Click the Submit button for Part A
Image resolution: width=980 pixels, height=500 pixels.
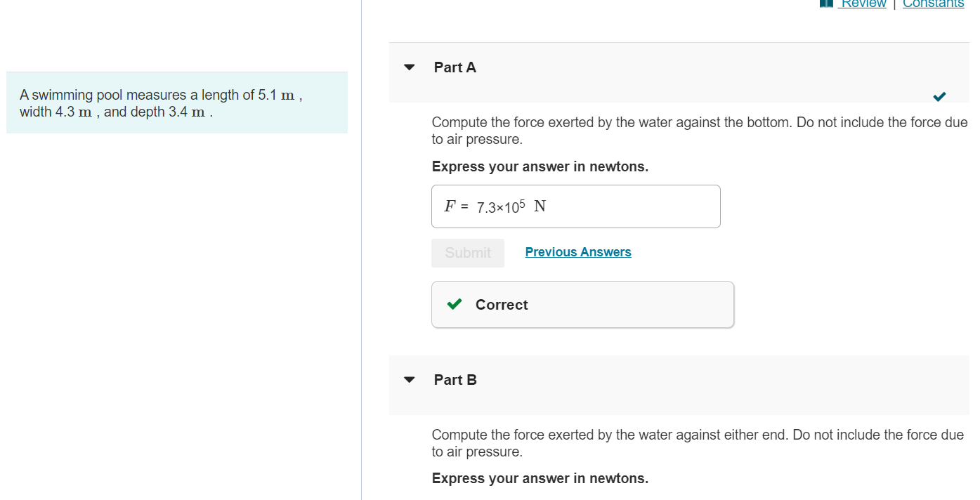point(467,252)
